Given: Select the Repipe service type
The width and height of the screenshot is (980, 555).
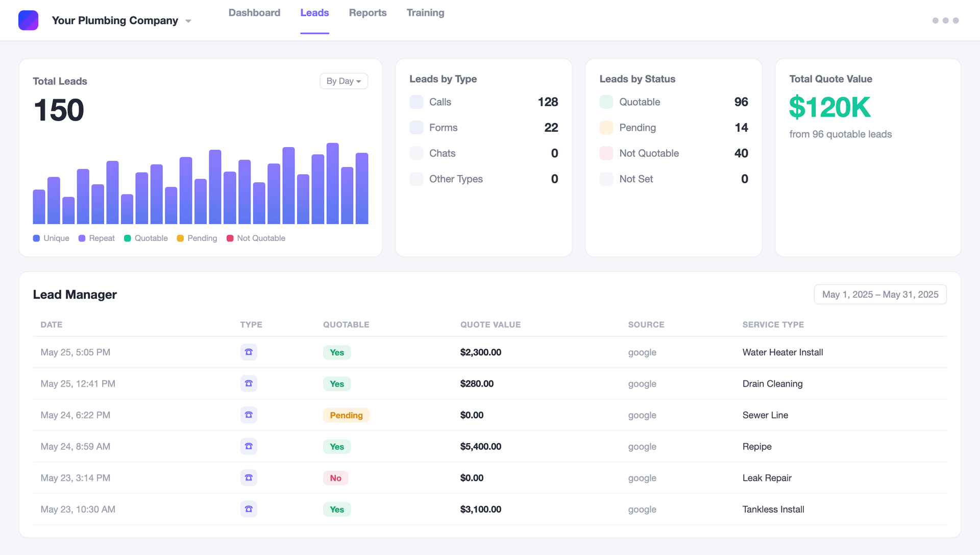Looking at the screenshot, I should (757, 446).
